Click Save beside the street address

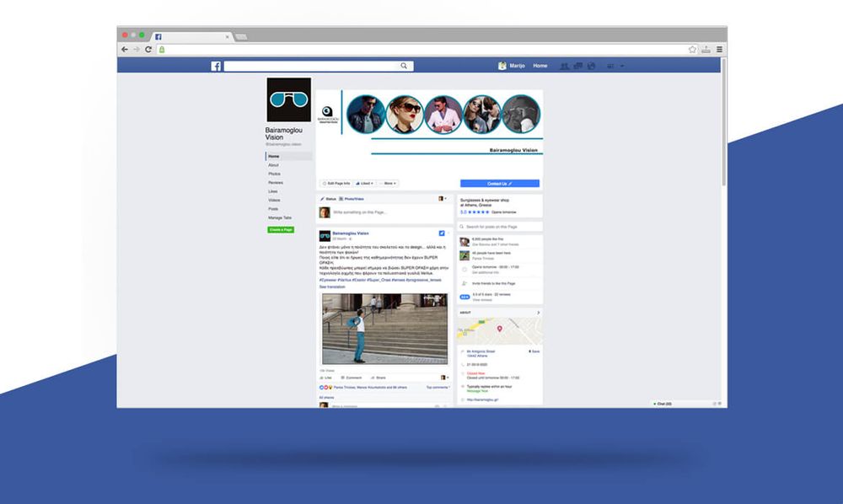click(534, 351)
